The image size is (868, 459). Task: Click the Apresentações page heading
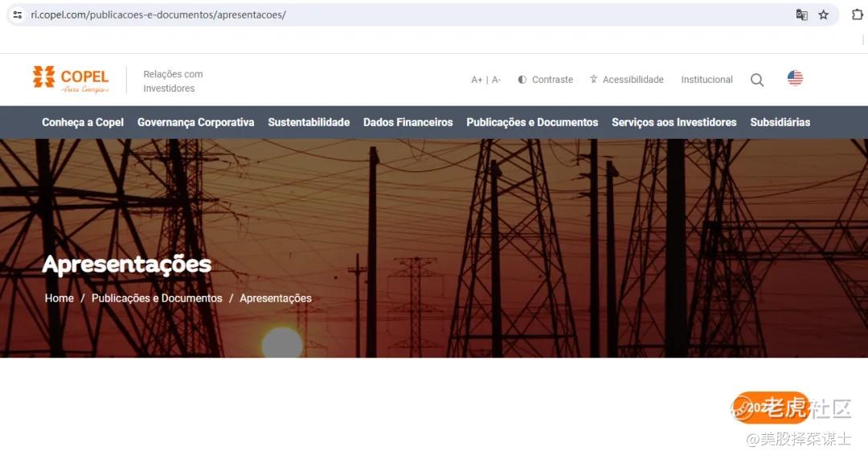[127, 264]
